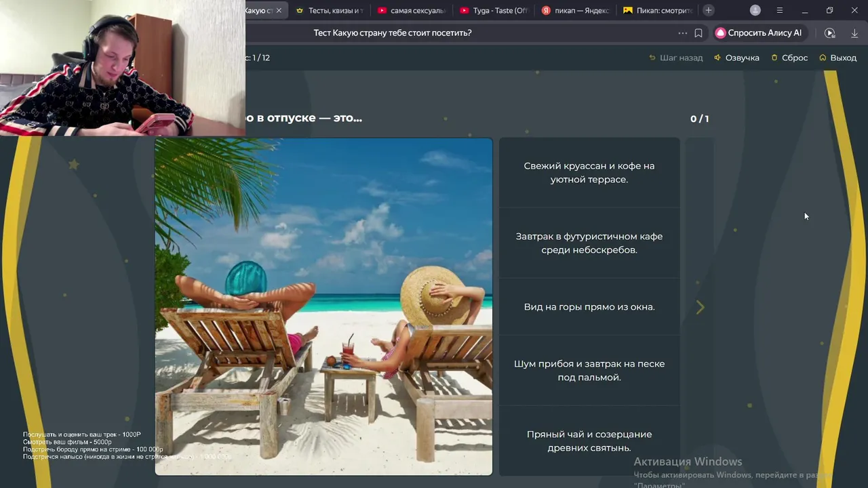Go to next question arrow
868x488 pixels.
[x=700, y=307]
